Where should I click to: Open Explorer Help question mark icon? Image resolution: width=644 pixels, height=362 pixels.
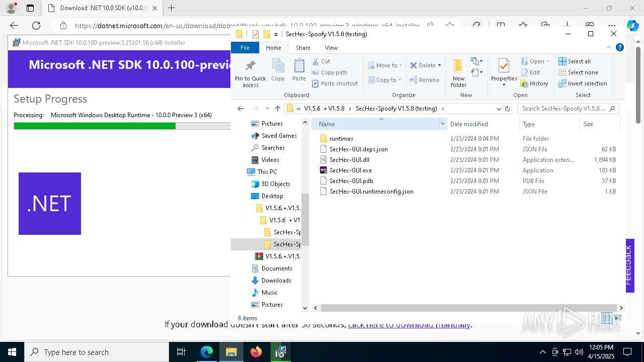pyautogui.click(x=620, y=47)
